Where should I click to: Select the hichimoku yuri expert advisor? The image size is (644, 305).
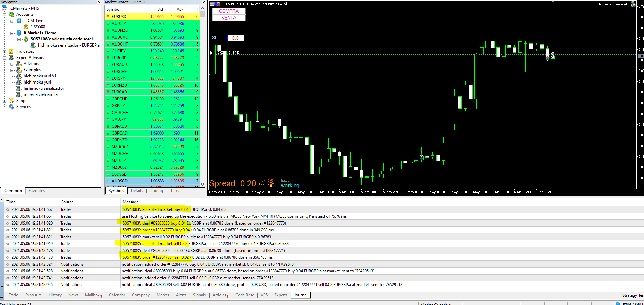click(37, 82)
